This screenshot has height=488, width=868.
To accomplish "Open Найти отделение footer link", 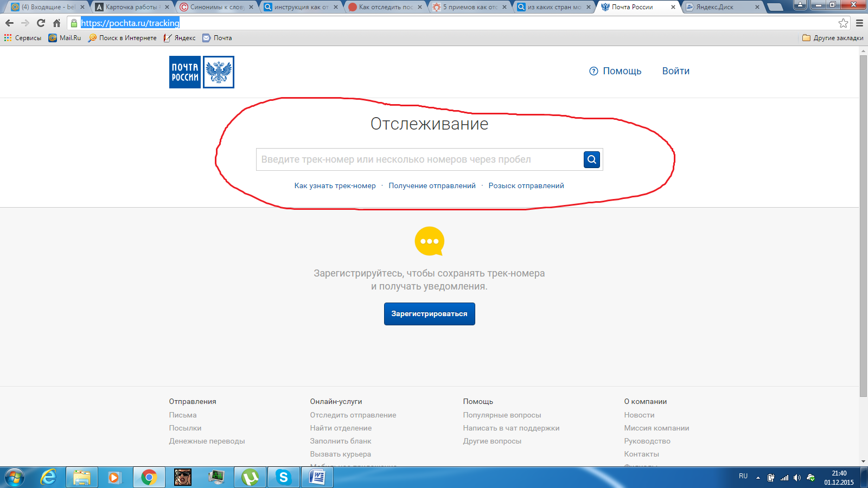I will point(341,428).
